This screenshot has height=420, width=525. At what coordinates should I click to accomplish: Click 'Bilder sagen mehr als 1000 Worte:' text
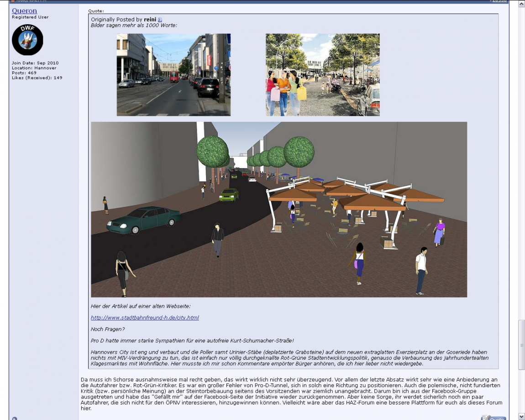134,25
